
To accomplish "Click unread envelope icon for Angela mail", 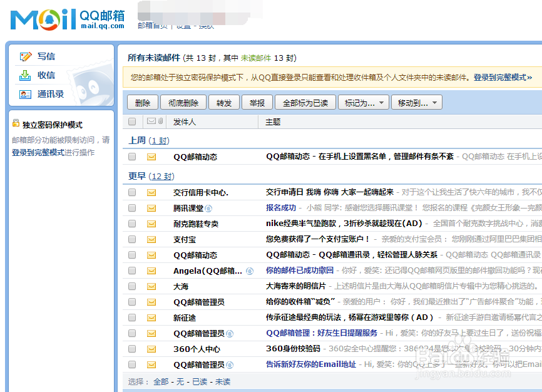I will pyautogui.click(x=151, y=271).
